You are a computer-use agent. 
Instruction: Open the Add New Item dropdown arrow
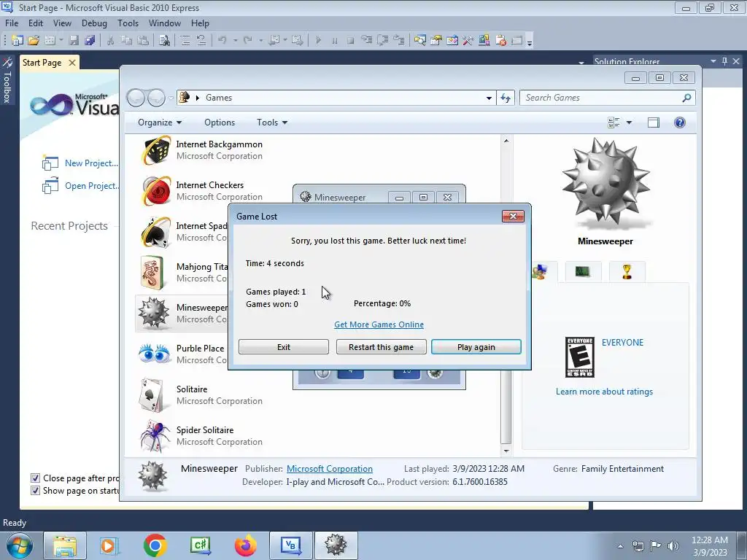pyautogui.click(x=61, y=41)
